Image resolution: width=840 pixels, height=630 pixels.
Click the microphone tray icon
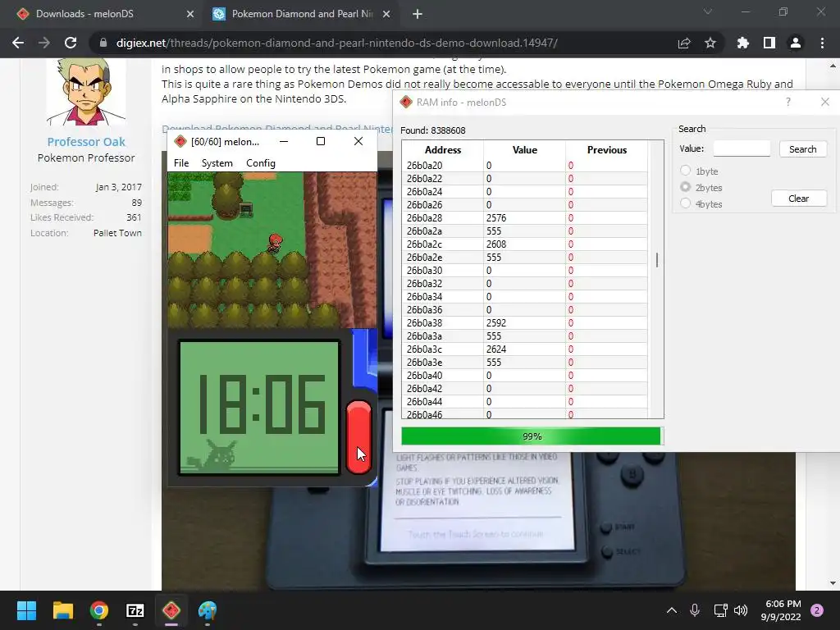tap(695, 610)
